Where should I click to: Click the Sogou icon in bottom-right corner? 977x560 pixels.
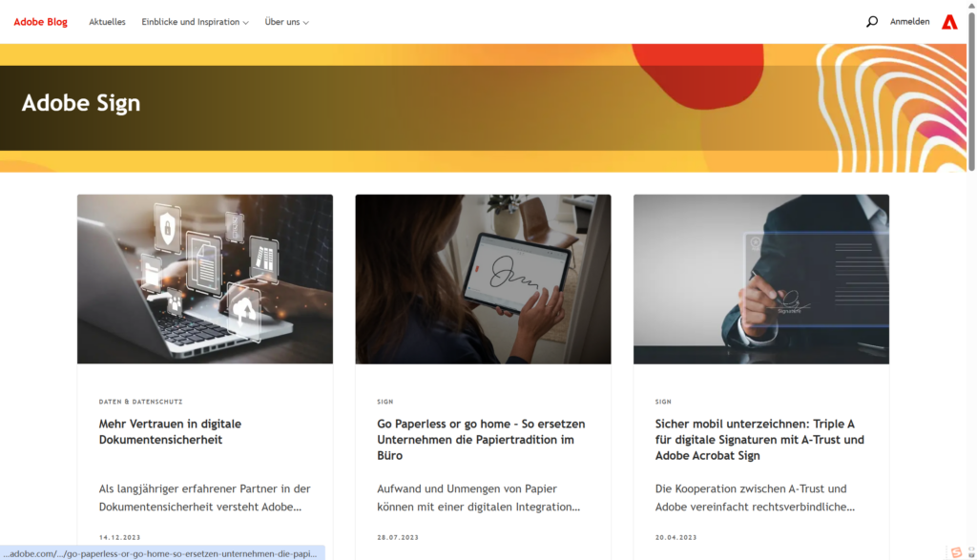(x=956, y=552)
